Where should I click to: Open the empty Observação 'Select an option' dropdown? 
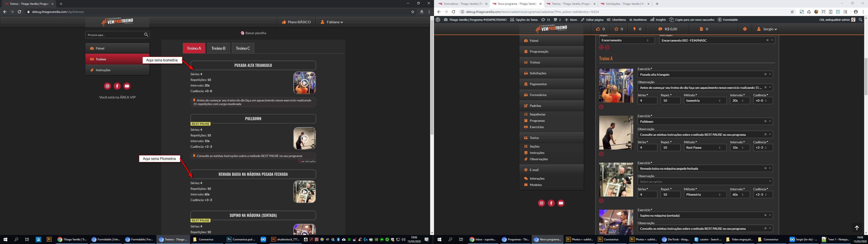click(705, 182)
